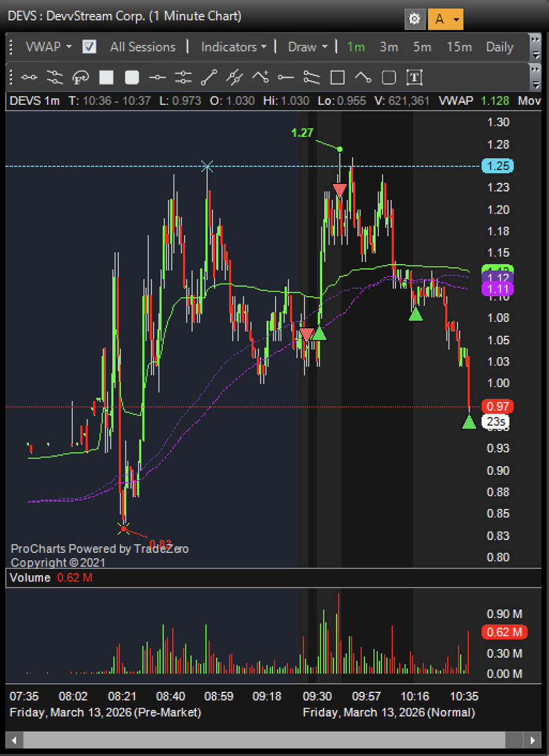549x756 pixels.
Task: Open the chart settings gear
Action: click(414, 19)
